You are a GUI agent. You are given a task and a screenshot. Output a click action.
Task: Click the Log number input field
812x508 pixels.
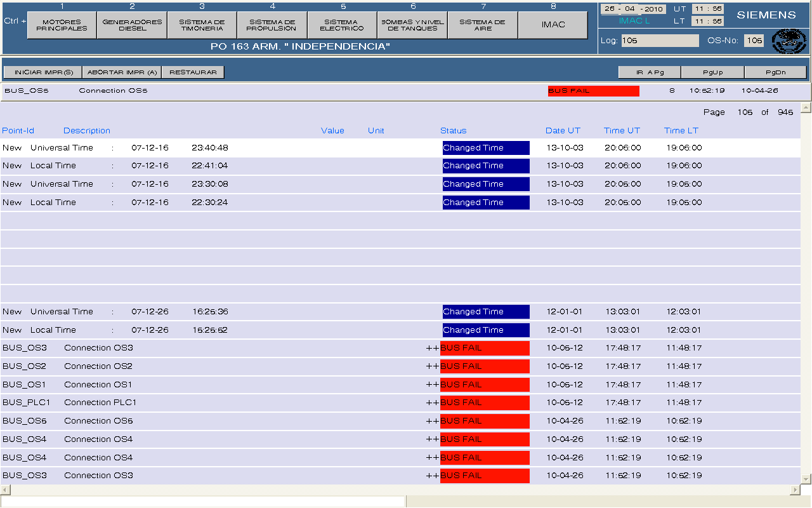659,41
